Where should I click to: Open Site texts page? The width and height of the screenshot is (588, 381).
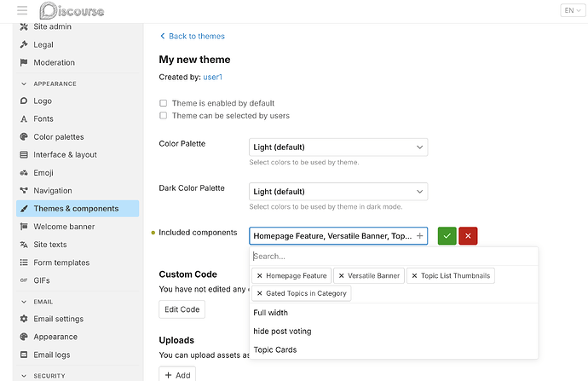(78, 245)
